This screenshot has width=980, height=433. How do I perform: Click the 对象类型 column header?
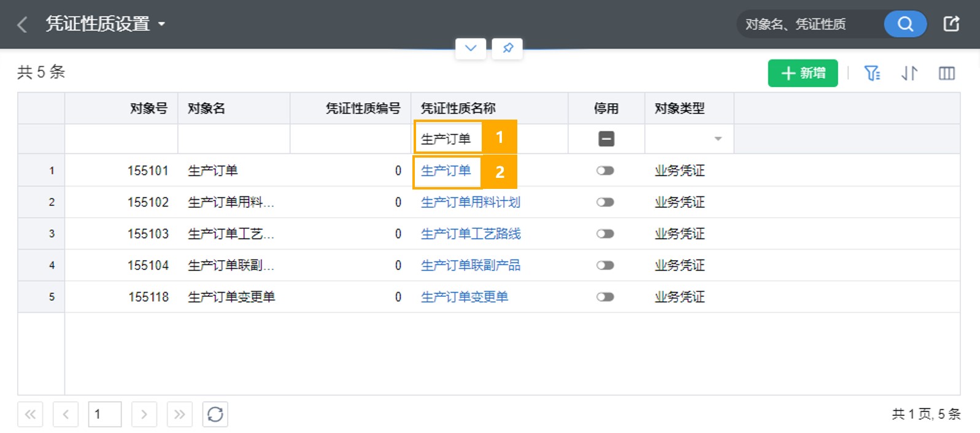coord(689,109)
